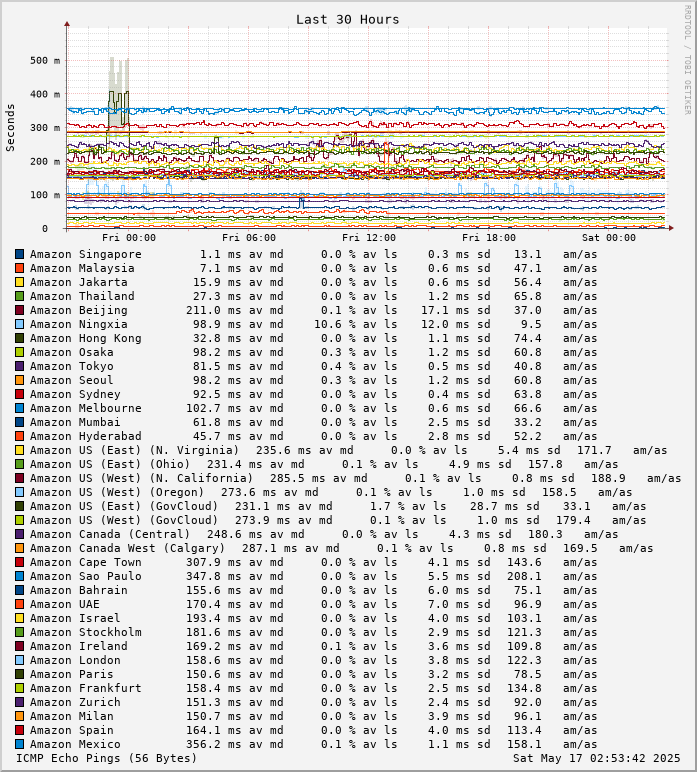Click the 'Sat May 17 02:53:42 2025' timestamp
Image resolution: width=697 pixels, height=772 pixels.
pyautogui.click(x=597, y=758)
